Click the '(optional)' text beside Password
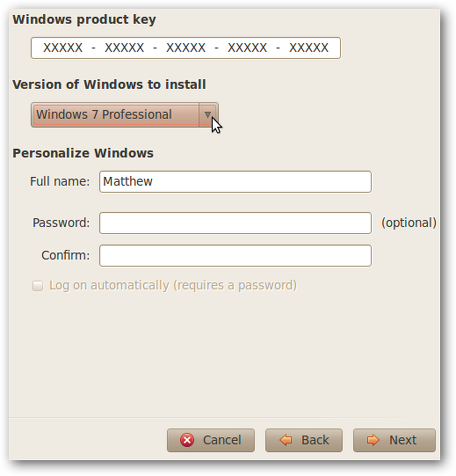 pyautogui.click(x=409, y=223)
